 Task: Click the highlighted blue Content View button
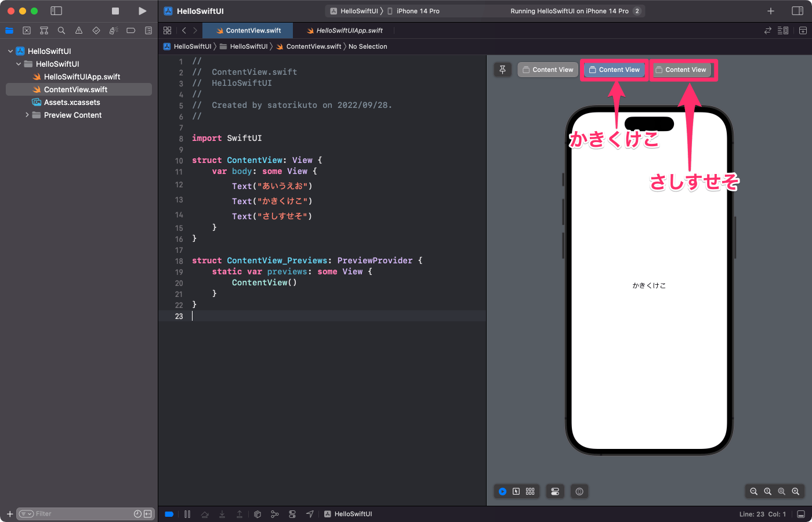pos(614,69)
